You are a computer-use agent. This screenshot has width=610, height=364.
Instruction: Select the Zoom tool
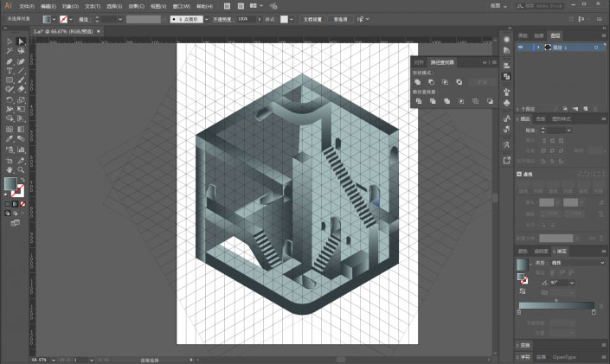pyautogui.click(x=21, y=170)
